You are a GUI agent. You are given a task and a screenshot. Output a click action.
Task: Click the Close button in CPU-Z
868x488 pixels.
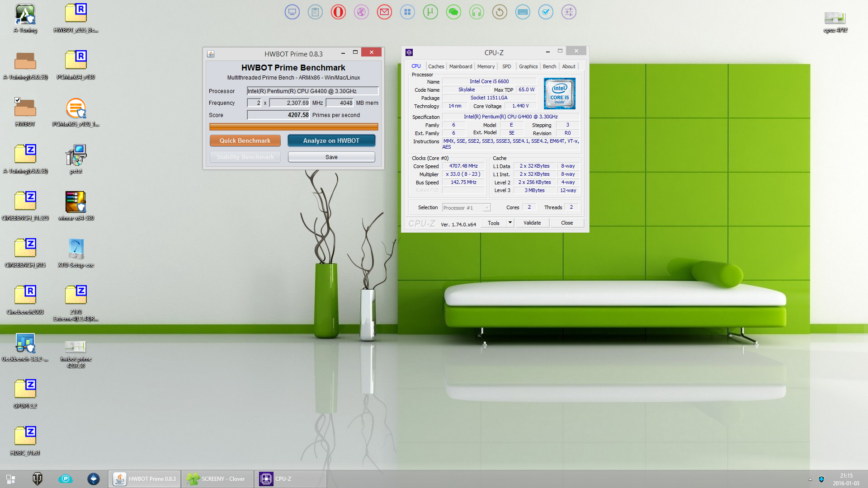567,223
